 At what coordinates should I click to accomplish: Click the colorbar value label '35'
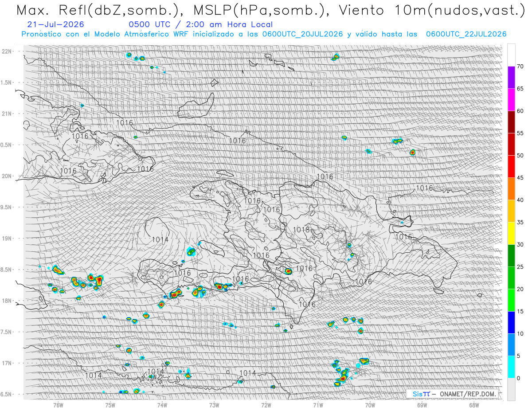pyautogui.click(x=520, y=222)
